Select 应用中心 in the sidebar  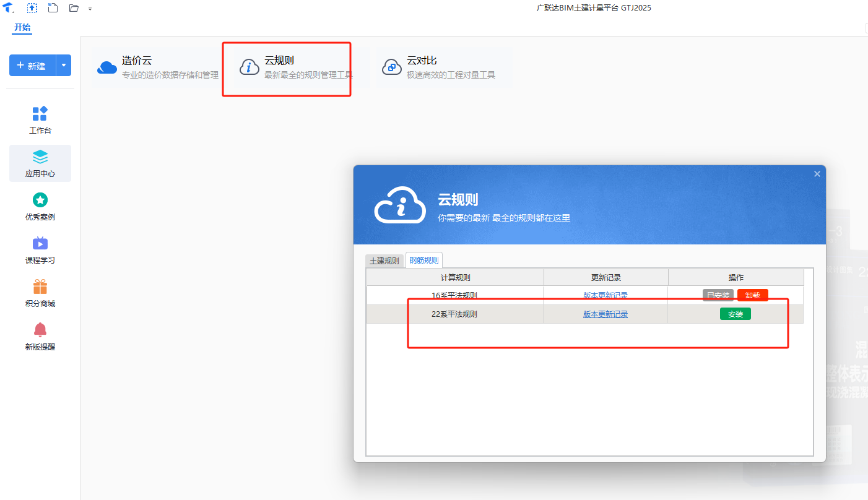click(x=40, y=163)
